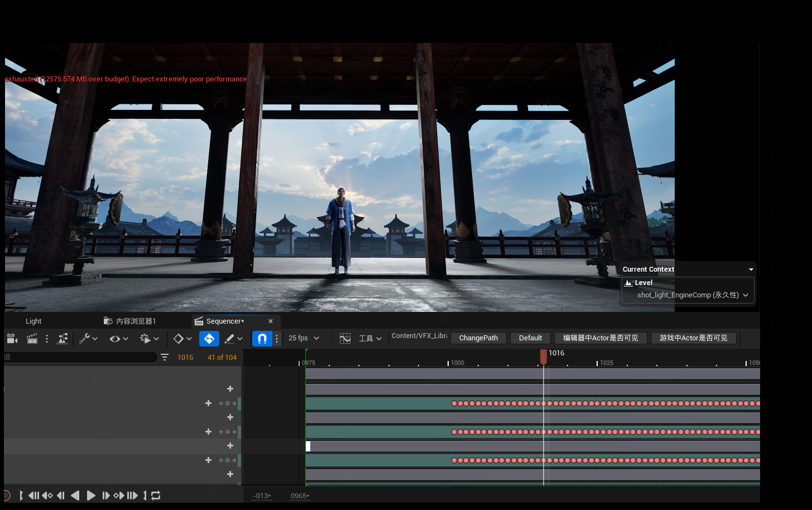This screenshot has height=510, width=812.
Task: Expand the Current Context dropdown
Action: click(x=751, y=270)
